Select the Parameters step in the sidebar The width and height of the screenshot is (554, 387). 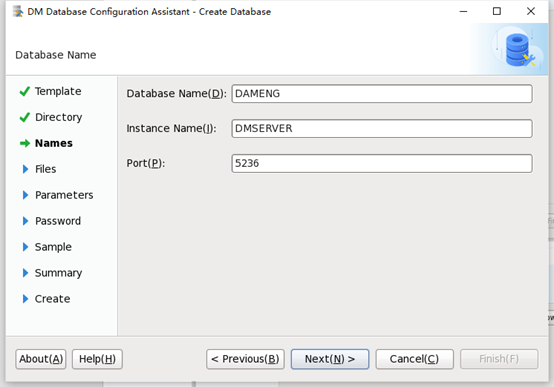coord(64,195)
